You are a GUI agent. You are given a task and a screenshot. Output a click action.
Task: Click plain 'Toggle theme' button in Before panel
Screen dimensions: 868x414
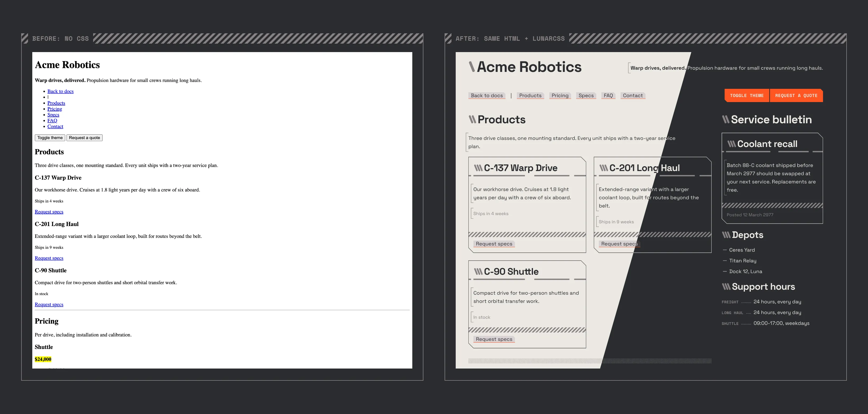[x=50, y=138]
